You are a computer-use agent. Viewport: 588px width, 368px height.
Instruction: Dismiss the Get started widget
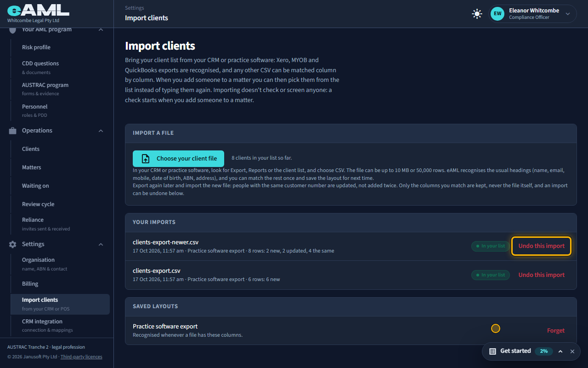(x=572, y=351)
